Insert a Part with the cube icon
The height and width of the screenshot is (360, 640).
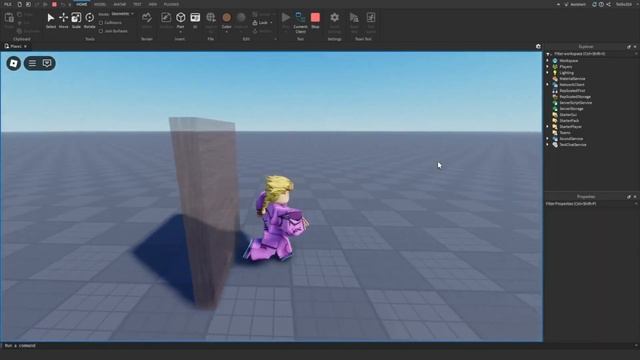point(180,18)
